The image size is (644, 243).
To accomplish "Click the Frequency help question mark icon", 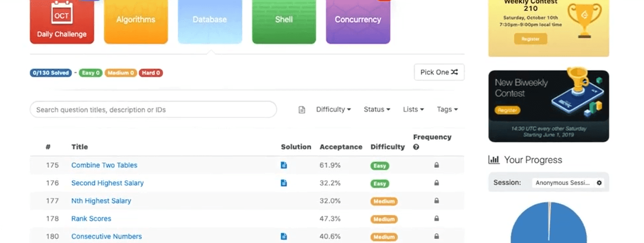I will pos(416,147).
